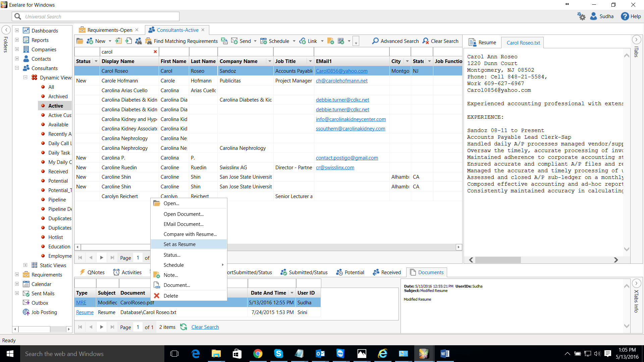Go to next page in consultants grid
644x362 pixels.
pos(102,258)
